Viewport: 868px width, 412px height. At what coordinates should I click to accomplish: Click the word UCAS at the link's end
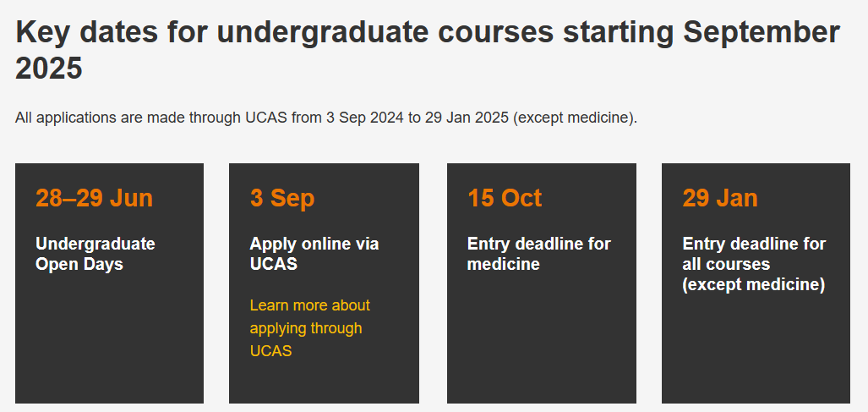click(270, 350)
